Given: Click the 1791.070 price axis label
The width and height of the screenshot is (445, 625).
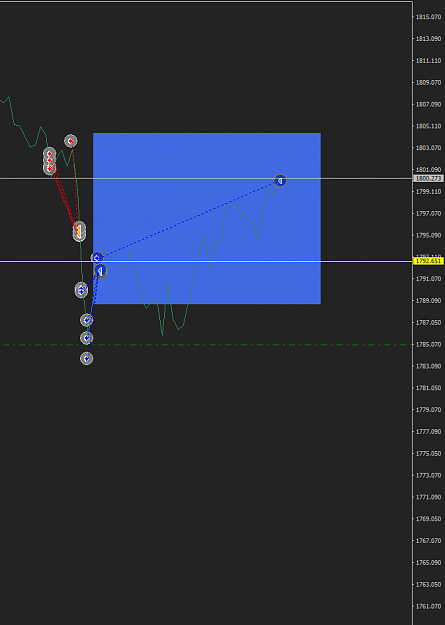Looking at the screenshot, I should coord(429,279).
